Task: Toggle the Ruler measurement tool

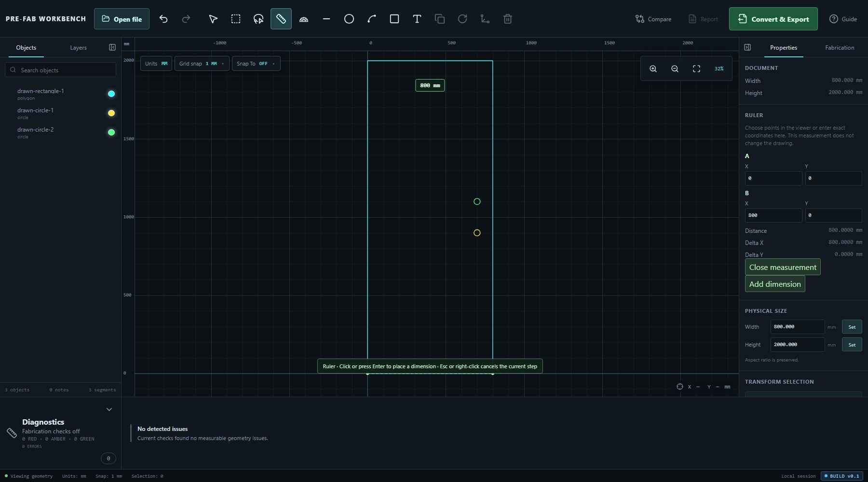Action: click(281, 19)
